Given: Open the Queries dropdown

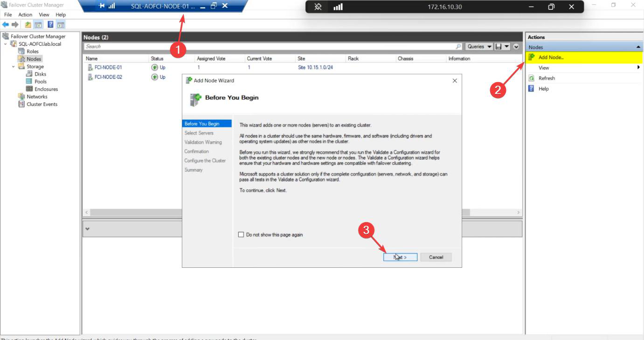Looking at the screenshot, I should click(x=479, y=47).
